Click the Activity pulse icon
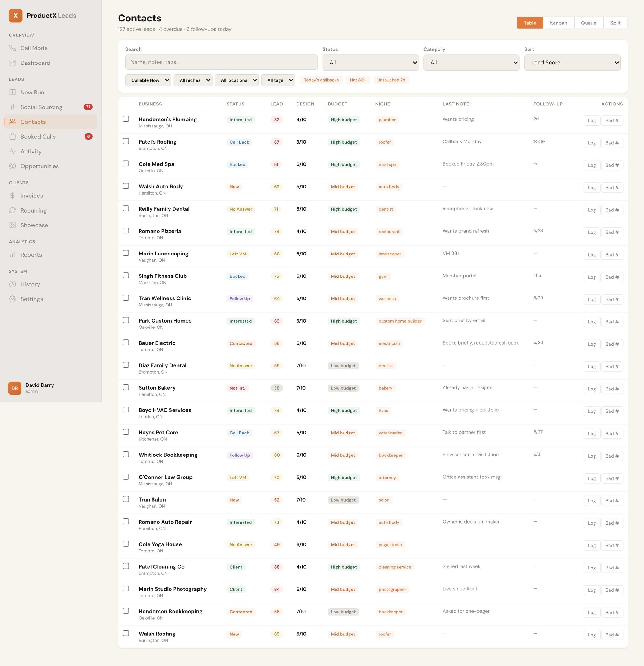Image resolution: width=644 pixels, height=666 pixels. click(x=13, y=151)
